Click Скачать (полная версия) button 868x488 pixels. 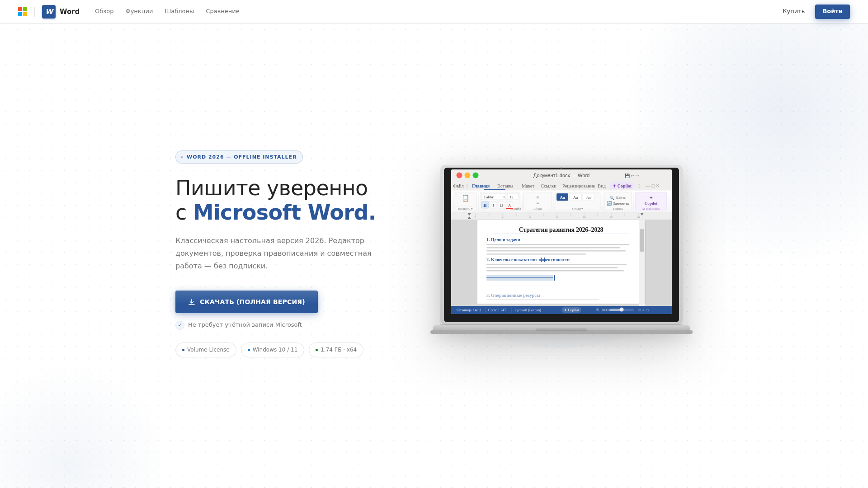click(246, 302)
